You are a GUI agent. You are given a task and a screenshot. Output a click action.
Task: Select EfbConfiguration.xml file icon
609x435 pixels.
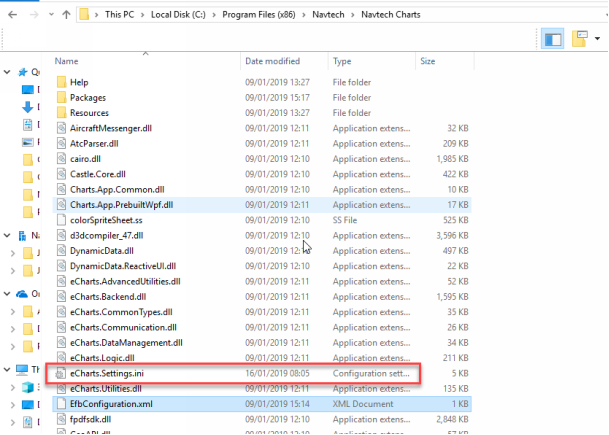coord(61,404)
